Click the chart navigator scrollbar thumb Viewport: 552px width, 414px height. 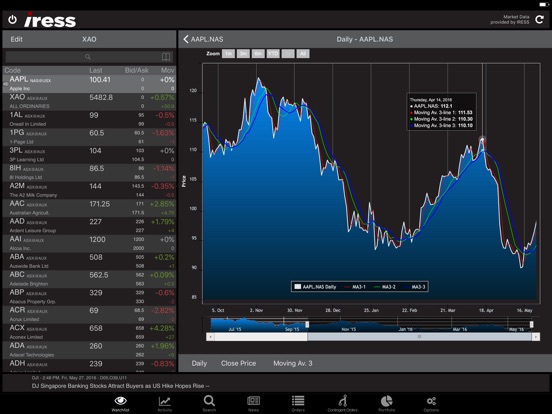[419, 337]
